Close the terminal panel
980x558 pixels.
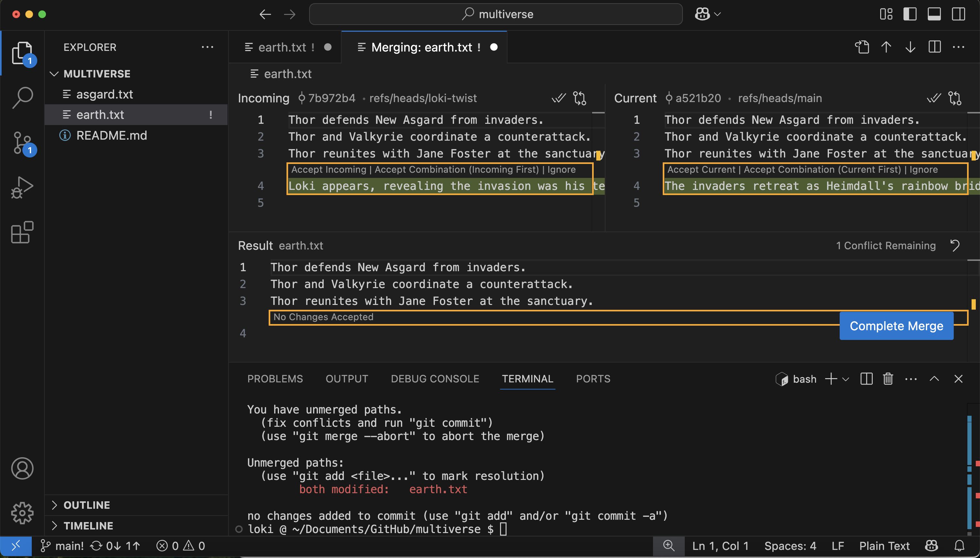coord(958,379)
